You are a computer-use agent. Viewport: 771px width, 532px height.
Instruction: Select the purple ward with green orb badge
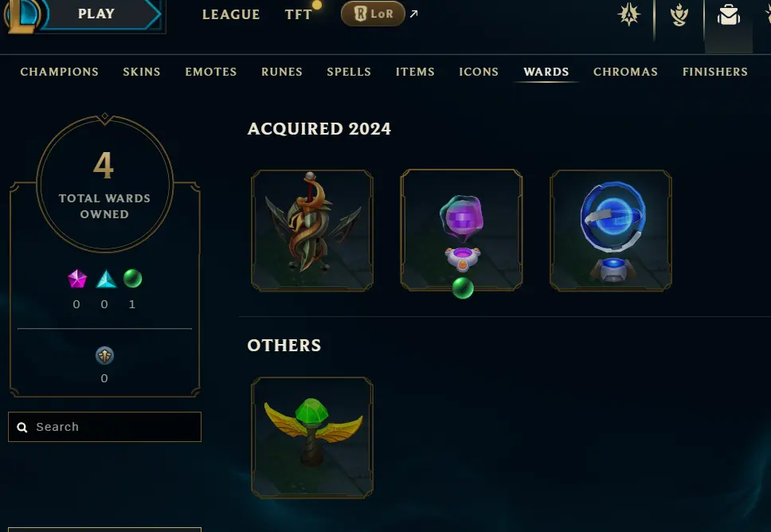[x=461, y=231]
